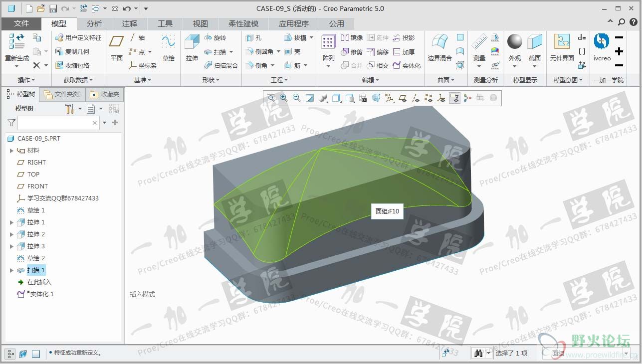Click the Solidify (实体化) ribbon tool
The image size is (642, 364).
[x=407, y=65]
